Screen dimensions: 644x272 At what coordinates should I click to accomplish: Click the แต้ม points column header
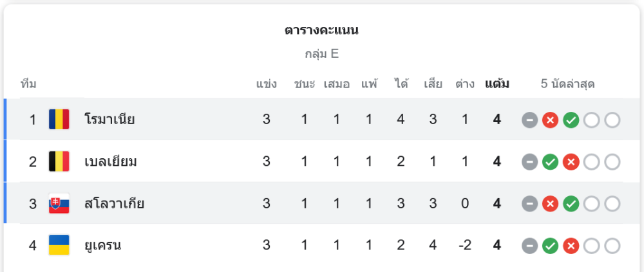pos(497,84)
